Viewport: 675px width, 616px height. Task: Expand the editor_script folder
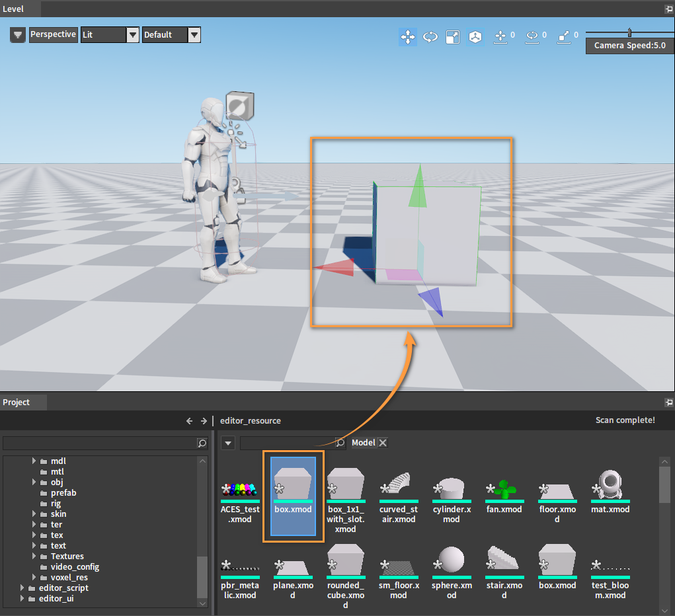coord(22,588)
